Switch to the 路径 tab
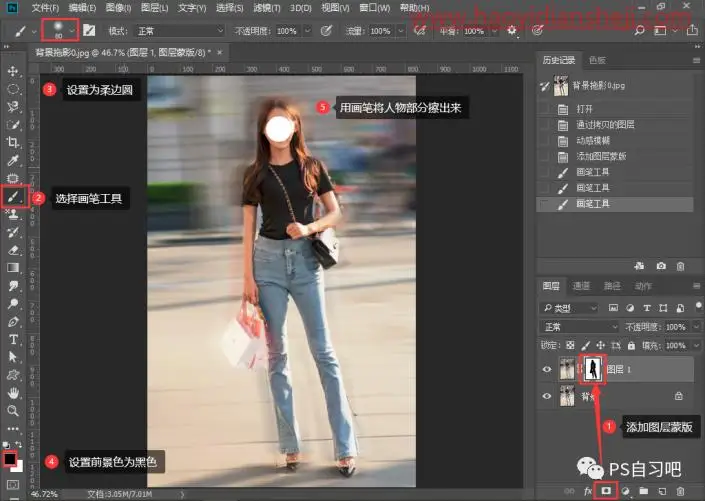The height and width of the screenshot is (501, 705). tap(612, 286)
